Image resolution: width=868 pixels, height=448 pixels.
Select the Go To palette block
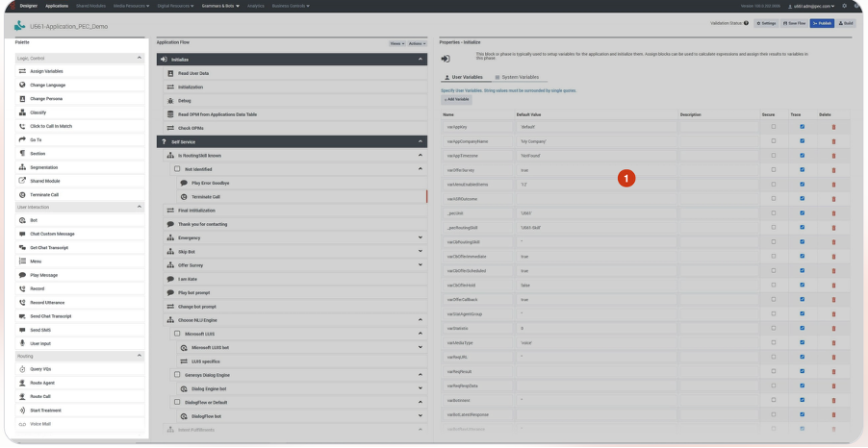point(80,140)
